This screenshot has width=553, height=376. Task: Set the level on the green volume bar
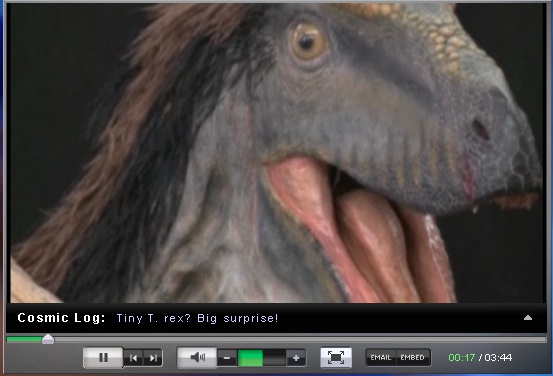[262, 358]
